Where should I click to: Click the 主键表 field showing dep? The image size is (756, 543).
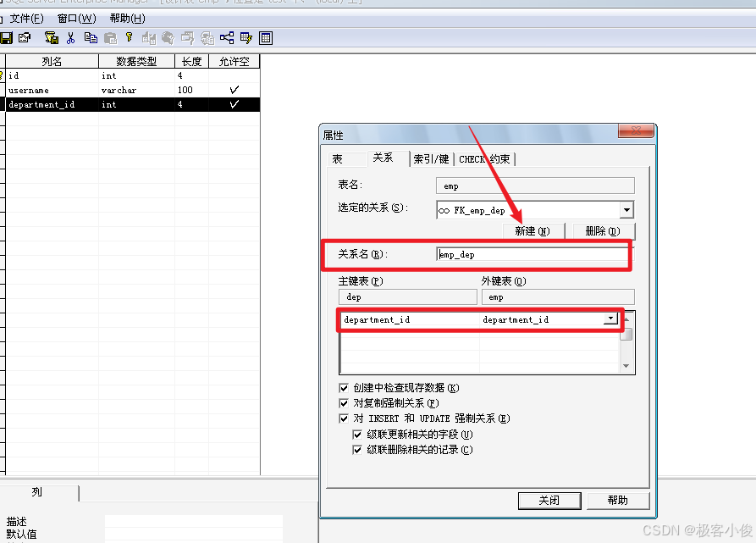[x=408, y=297]
